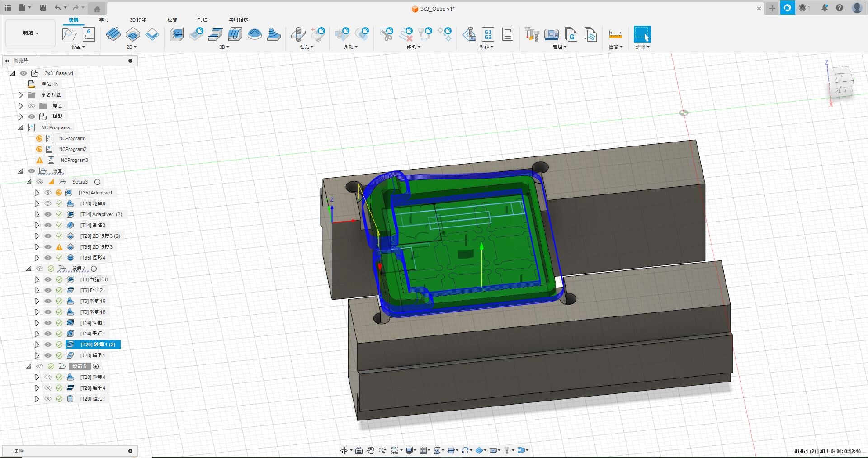868x458 pixels.
Task: Click the 2D adaptive clearing toolbar icon
Action: pos(113,34)
